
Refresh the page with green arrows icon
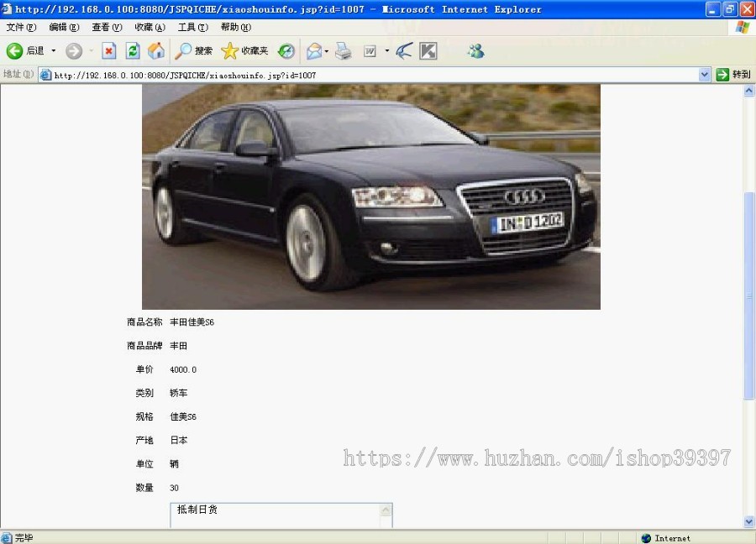(x=133, y=50)
